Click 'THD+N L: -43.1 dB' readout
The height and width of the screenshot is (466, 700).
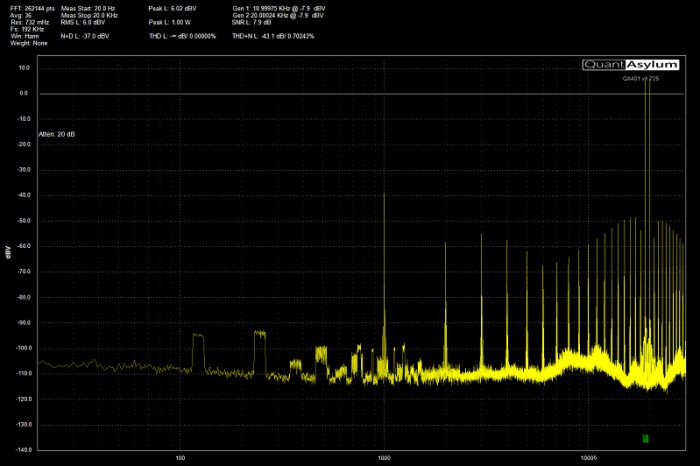[273, 36]
